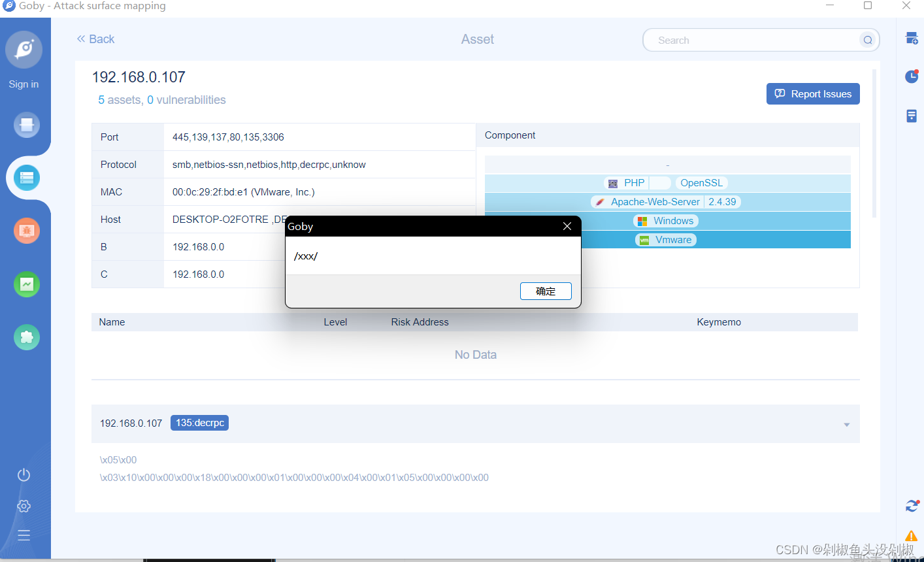Image resolution: width=924 pixels, height=562 pixels.
Task: Open the settings gear icon
Action: (x=24, y=506)
